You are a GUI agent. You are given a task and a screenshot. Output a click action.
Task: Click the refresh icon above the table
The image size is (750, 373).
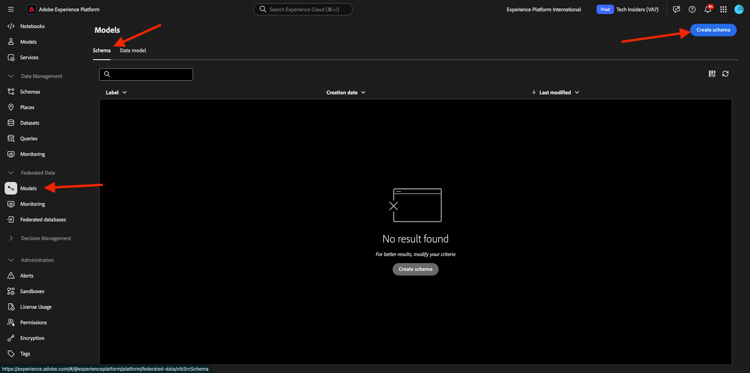pos(725,74)
